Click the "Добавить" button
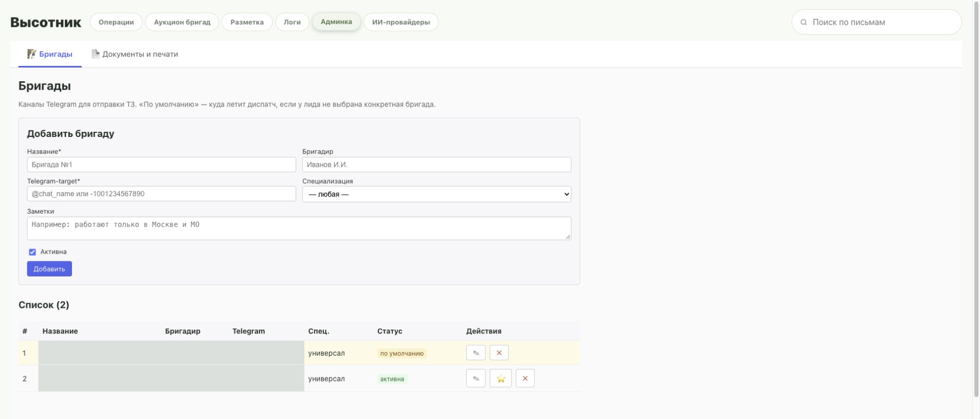 (49, 269)
